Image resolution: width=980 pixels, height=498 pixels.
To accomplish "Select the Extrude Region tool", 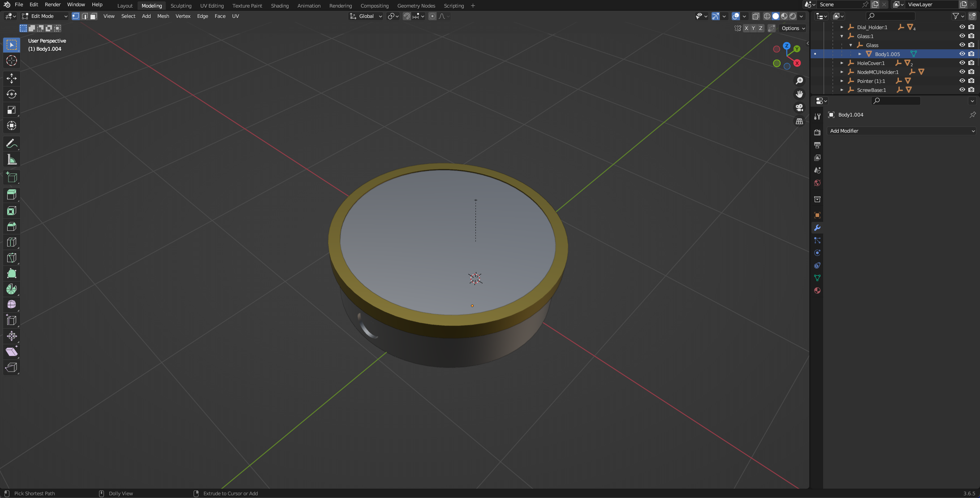I will pyautogui.click(x=12, y=195).
